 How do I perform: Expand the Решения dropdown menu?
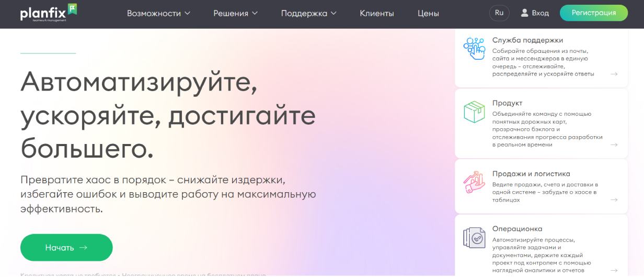point(235,14)
